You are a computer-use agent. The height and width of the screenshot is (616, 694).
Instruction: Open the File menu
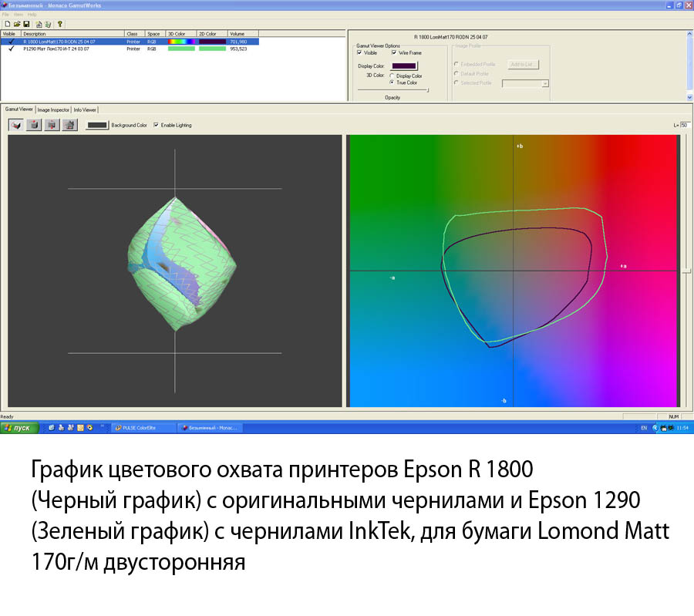tap(5, 15)
